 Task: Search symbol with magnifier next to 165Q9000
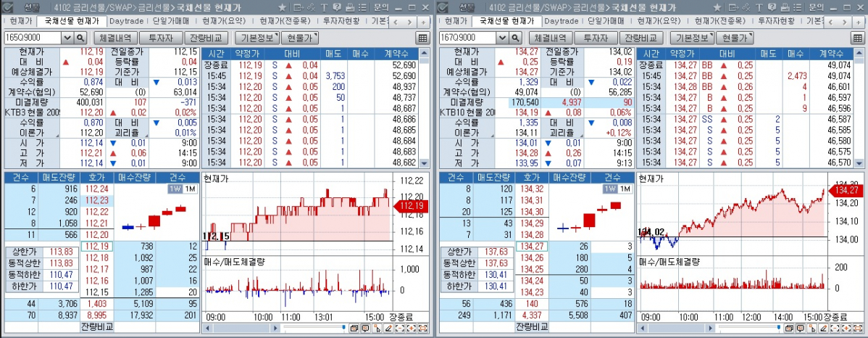click(x=81, y=38)
